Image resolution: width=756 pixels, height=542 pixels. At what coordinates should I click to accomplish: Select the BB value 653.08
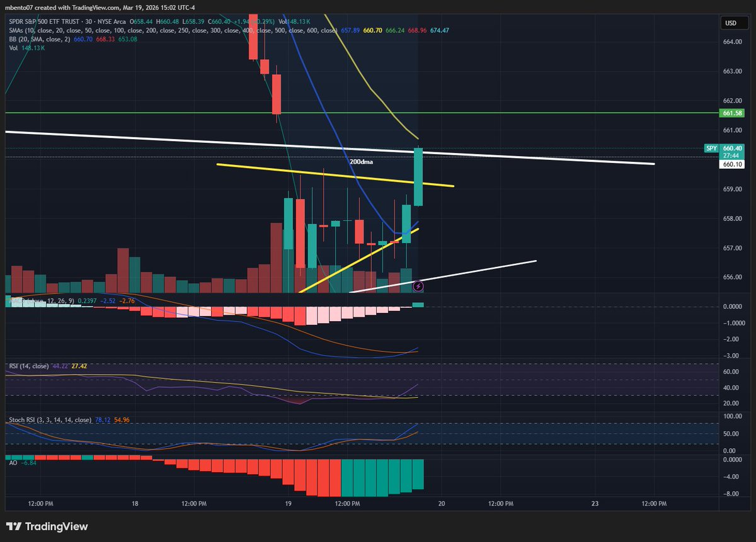pos(127,38)
